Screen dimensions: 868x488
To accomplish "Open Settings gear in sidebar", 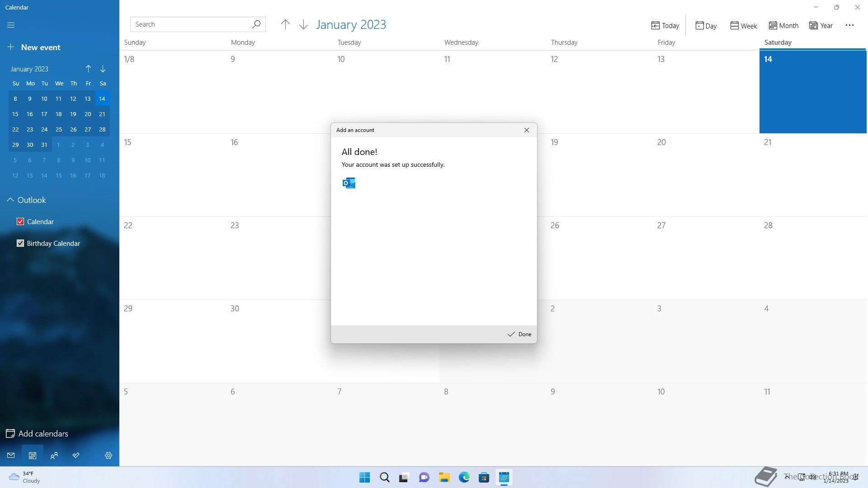I will 108,455.
